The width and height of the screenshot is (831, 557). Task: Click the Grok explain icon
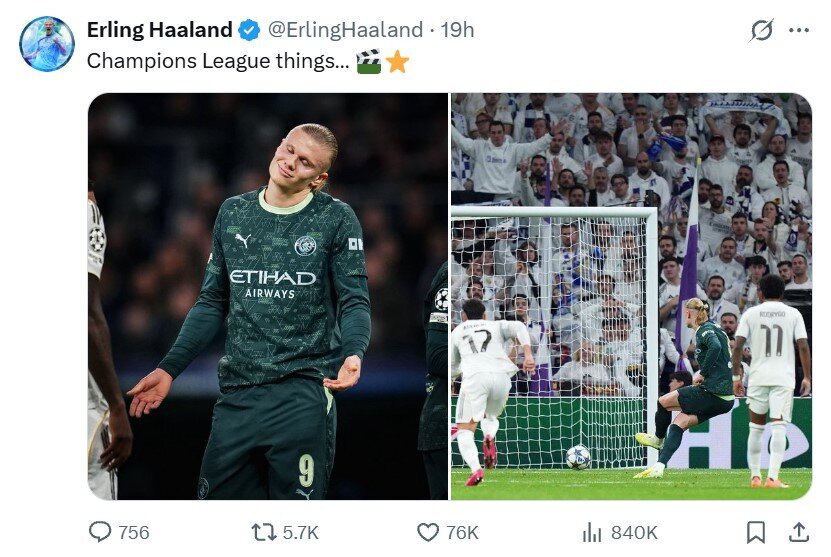point(762,31)
